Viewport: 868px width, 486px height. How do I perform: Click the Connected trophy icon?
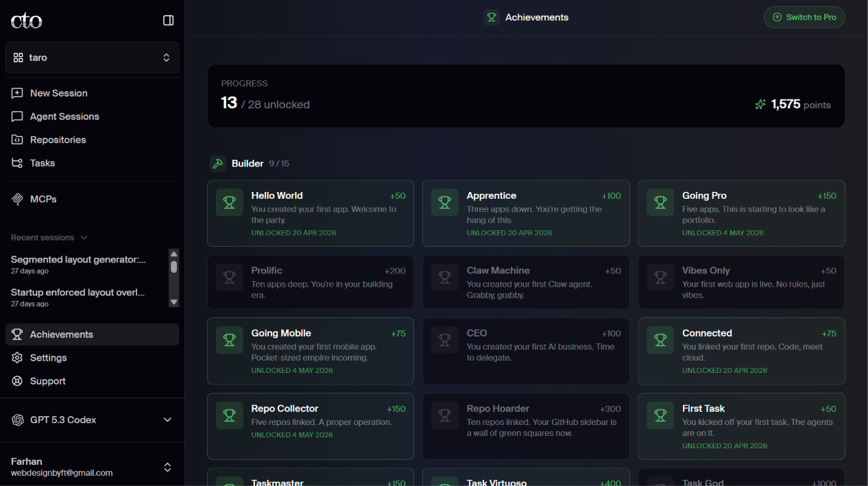coord(660,340)
